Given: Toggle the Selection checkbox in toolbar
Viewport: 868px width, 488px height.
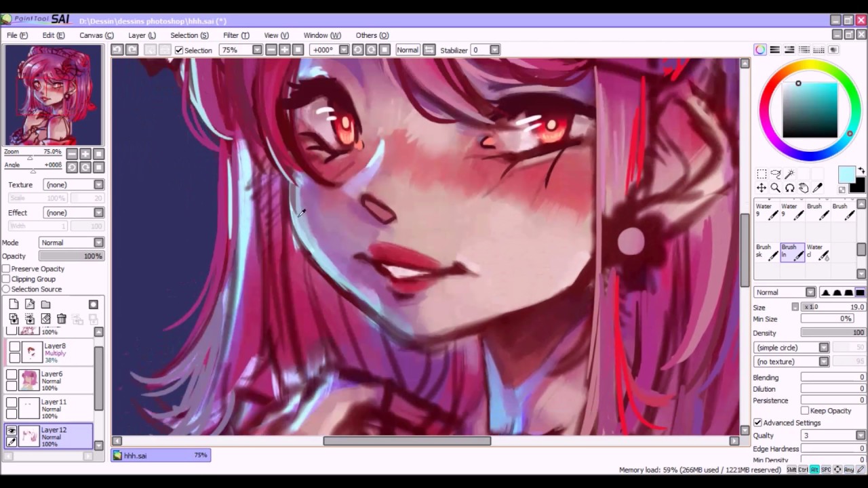Looking at the screenshot, I should [179, 50].
